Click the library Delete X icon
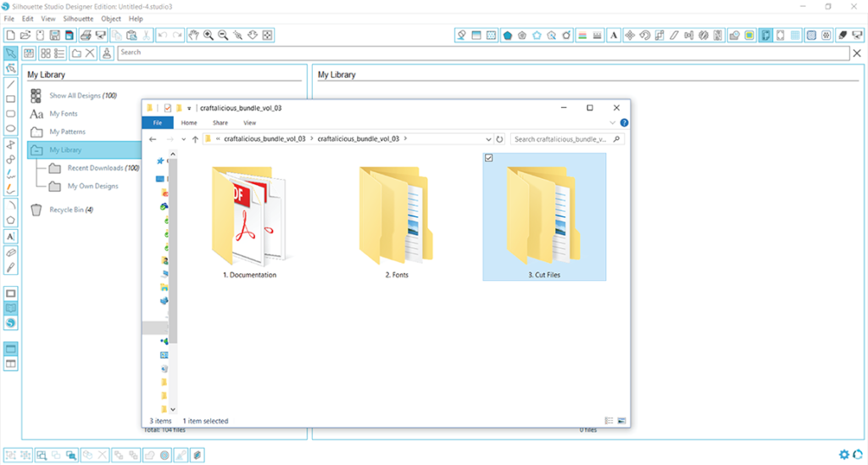 [x=90, y=53]
